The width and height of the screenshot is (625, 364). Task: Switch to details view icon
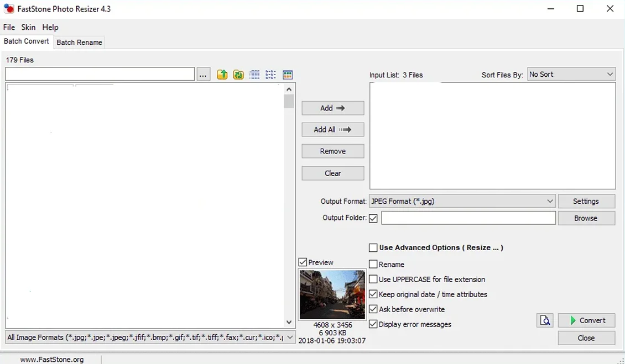(x=254, y=75)
